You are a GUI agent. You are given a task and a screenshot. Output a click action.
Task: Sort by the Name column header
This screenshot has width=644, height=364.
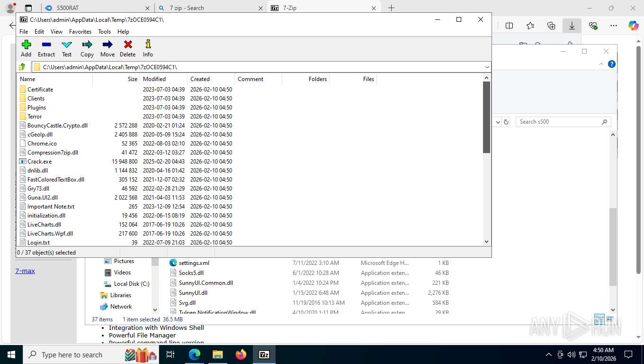click(54, 79)
